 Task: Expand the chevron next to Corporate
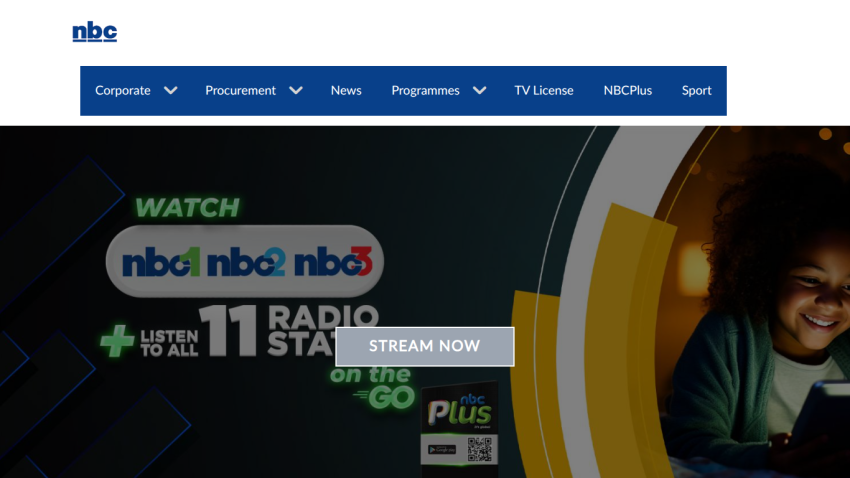(171, 91)
